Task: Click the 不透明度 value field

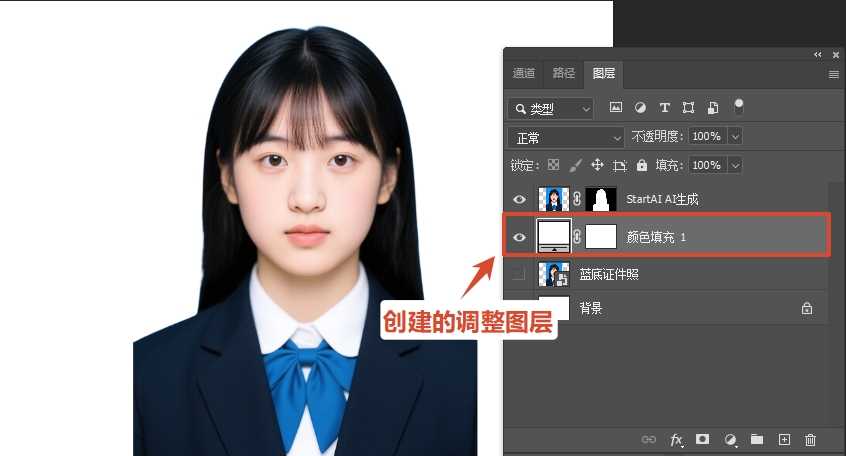Action: click(707, 136)
